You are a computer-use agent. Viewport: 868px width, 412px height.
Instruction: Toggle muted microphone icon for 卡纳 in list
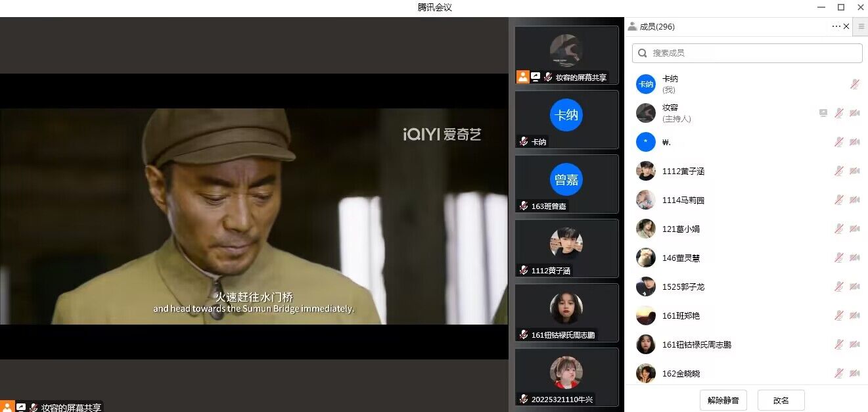(854, 84)
